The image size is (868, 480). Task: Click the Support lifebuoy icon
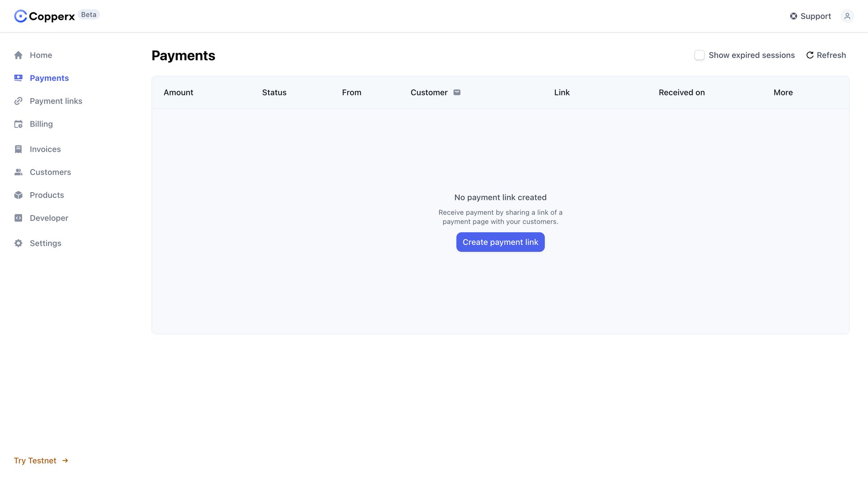(x=793, y=16)
